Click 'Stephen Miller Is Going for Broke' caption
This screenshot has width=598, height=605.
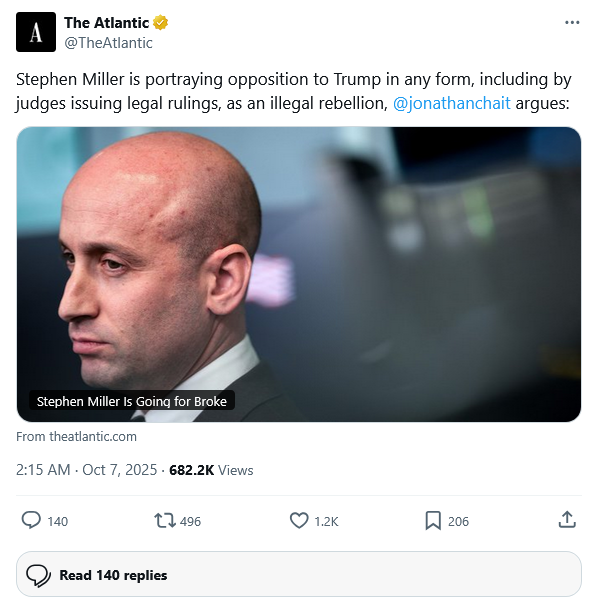point(132,401)
